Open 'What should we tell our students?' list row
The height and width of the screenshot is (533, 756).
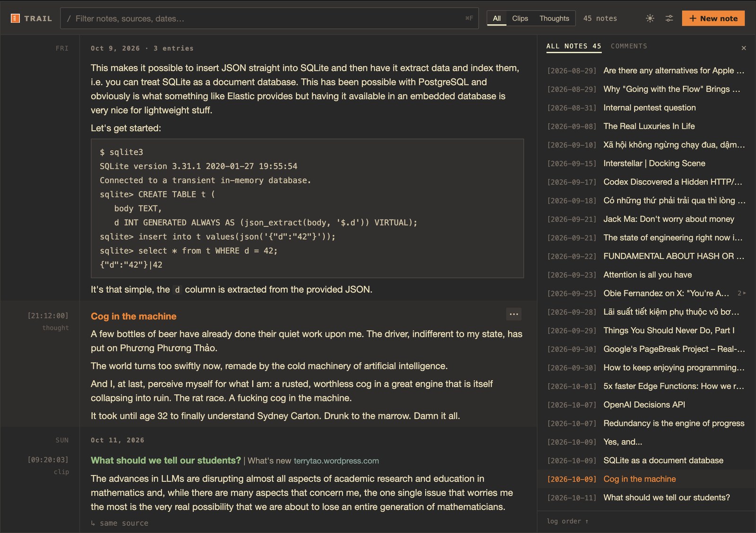point(646,498)
